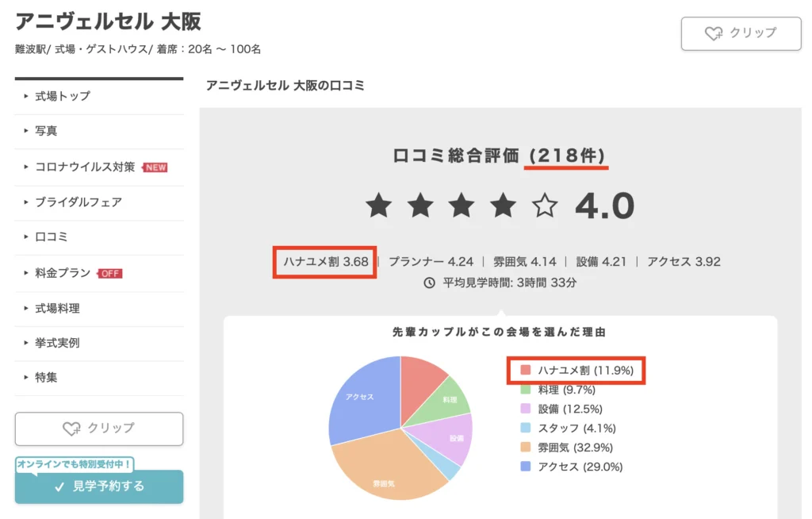
Task: Click the (218件) review count
Action: click(x=566, y=156)
